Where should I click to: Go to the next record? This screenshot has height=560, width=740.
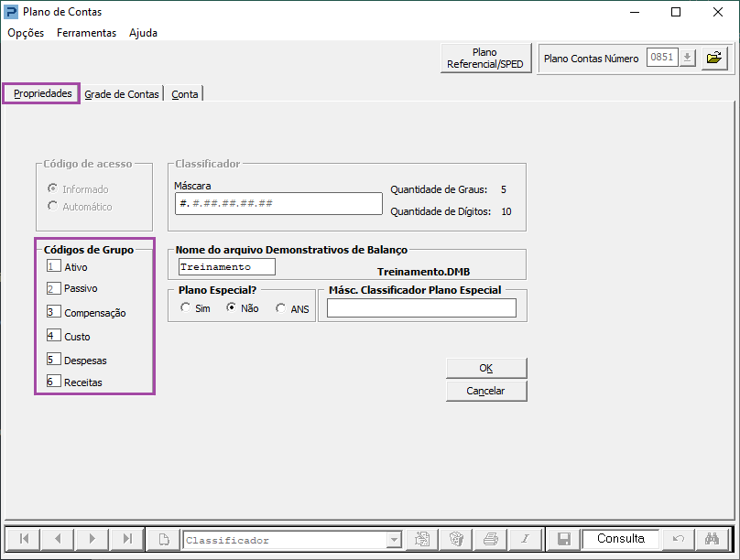tap(92, 538)
